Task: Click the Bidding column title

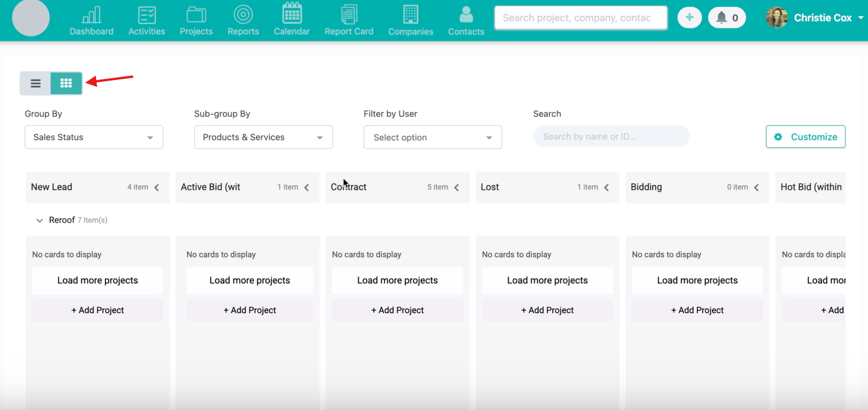Action: point(646,187)
